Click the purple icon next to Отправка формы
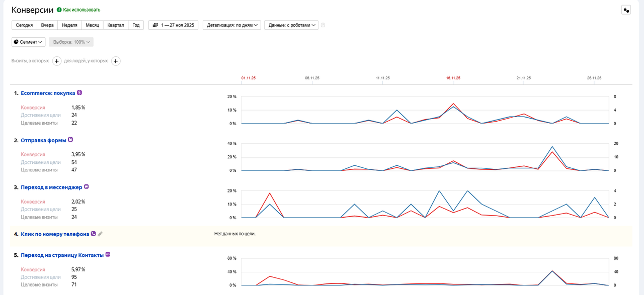The image size is (644, 295). (70, 140)
